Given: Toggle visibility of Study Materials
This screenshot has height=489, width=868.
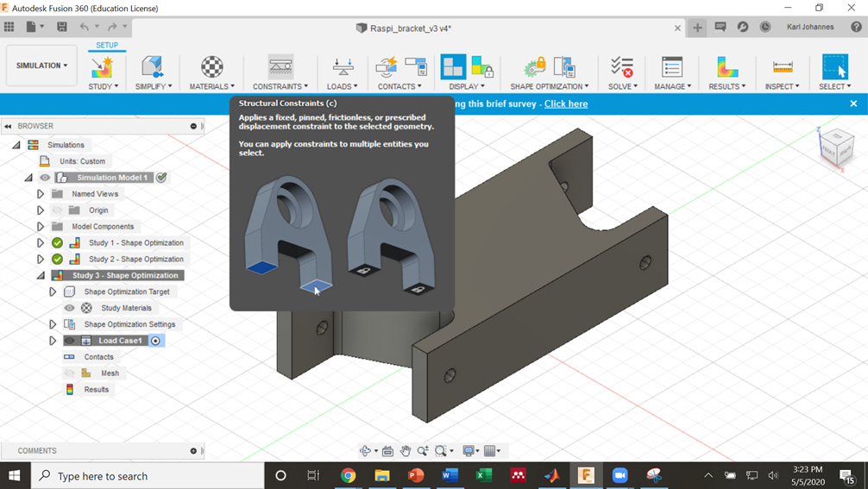Looking at the screenshot, I should (x=69, y=308).
